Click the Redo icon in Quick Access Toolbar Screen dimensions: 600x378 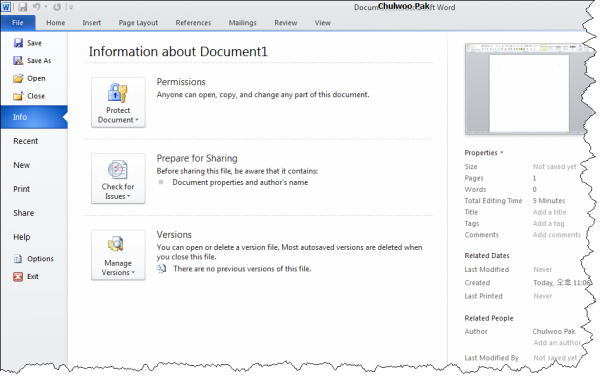click(x=57, y=7)
